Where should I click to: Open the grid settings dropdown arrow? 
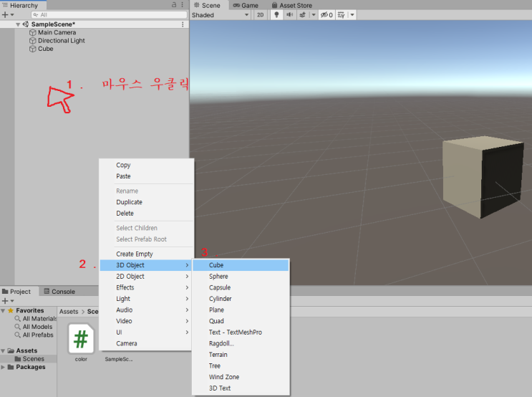(x=352, y=15)
